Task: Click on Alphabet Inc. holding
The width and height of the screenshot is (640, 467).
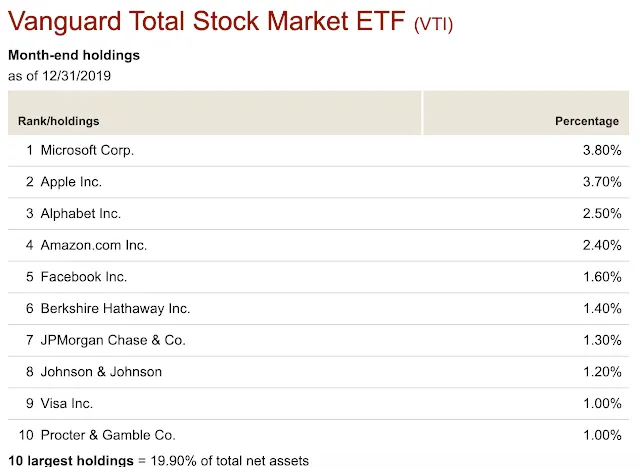Action: pos(80,214)
